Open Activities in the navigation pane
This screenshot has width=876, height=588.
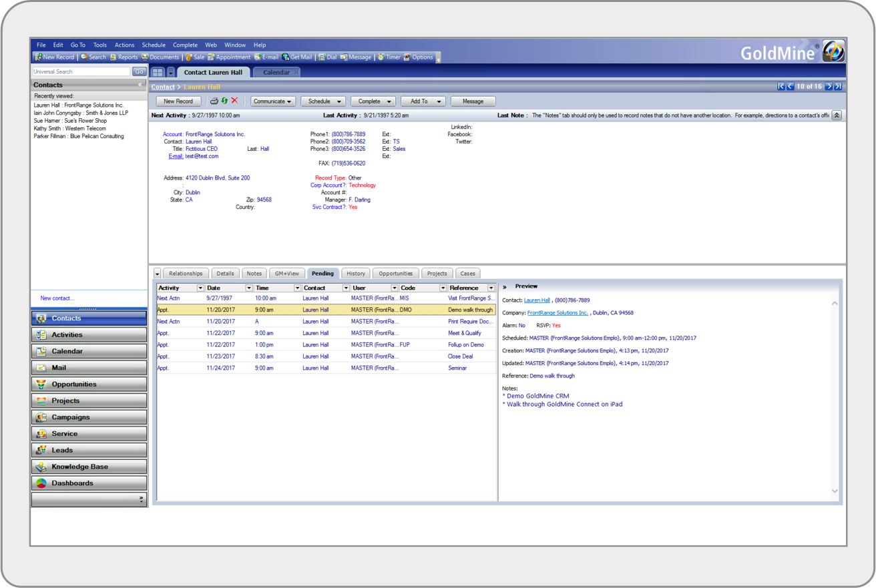tap(89, 335)
